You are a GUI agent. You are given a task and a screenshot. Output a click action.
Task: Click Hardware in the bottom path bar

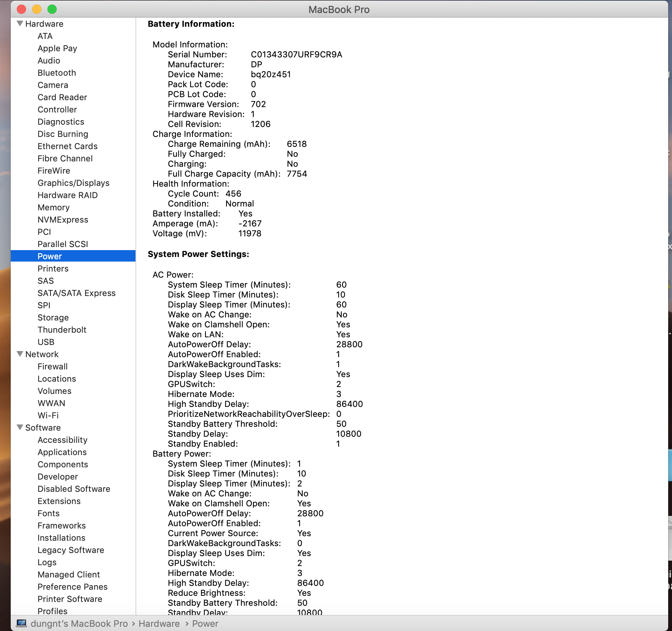pyautogui.click(x=159, y=624)
